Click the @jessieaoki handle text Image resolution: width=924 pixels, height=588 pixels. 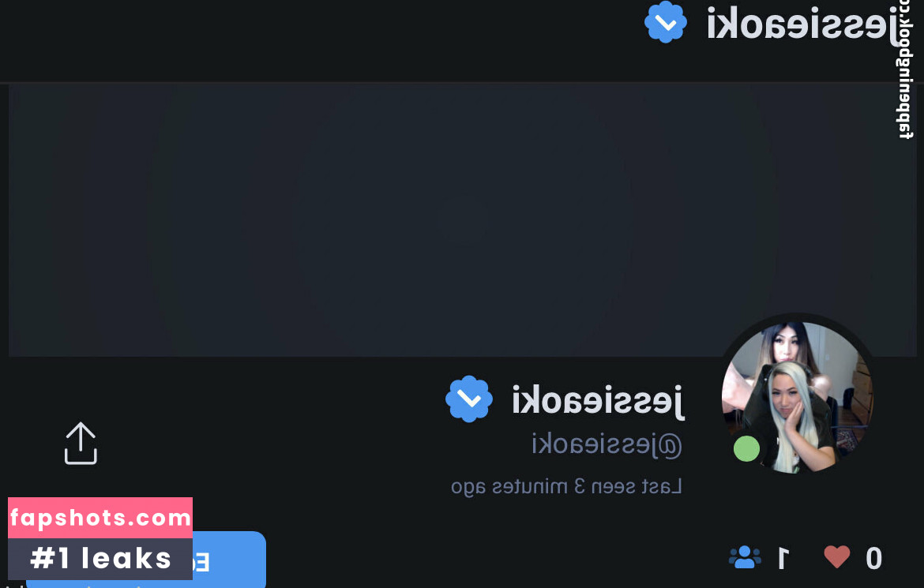click(x=607, y=444)
